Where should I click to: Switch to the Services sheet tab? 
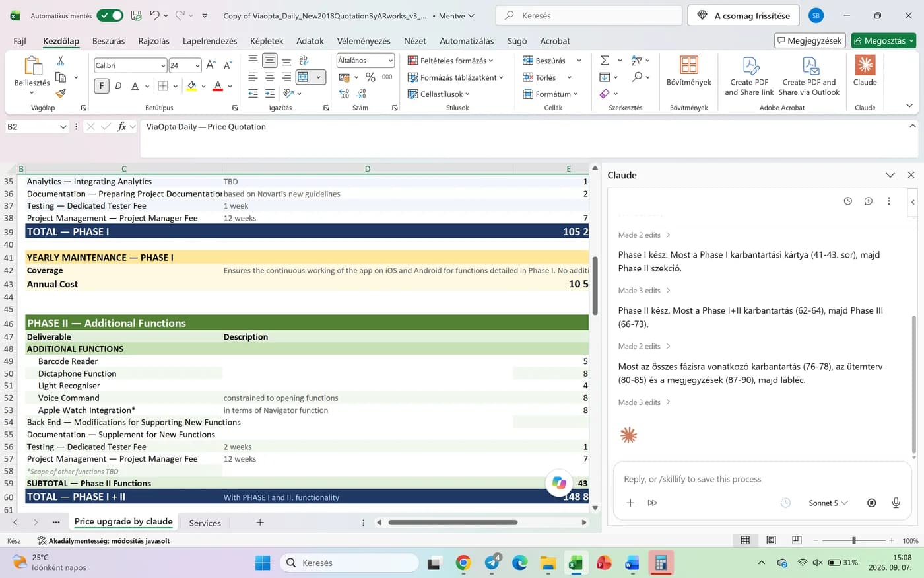click(205, 523)
